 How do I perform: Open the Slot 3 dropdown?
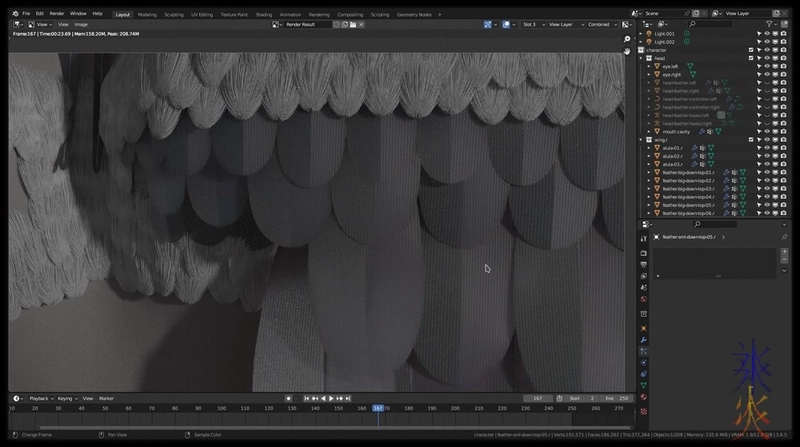[x=531, y=24]
